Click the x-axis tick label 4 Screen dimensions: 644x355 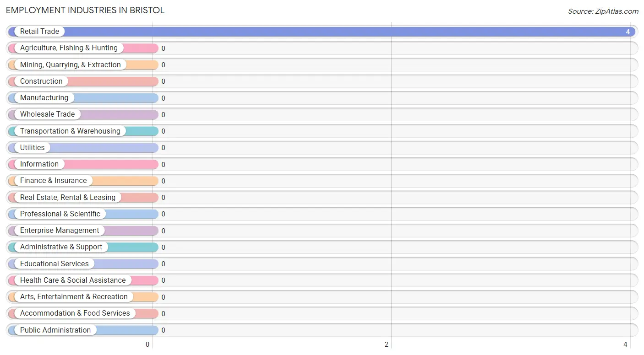(626, 344)
